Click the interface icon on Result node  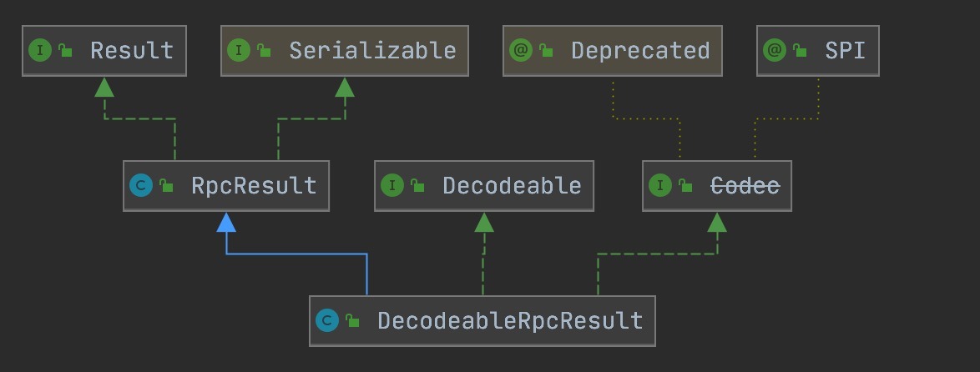tap(39, 51)
